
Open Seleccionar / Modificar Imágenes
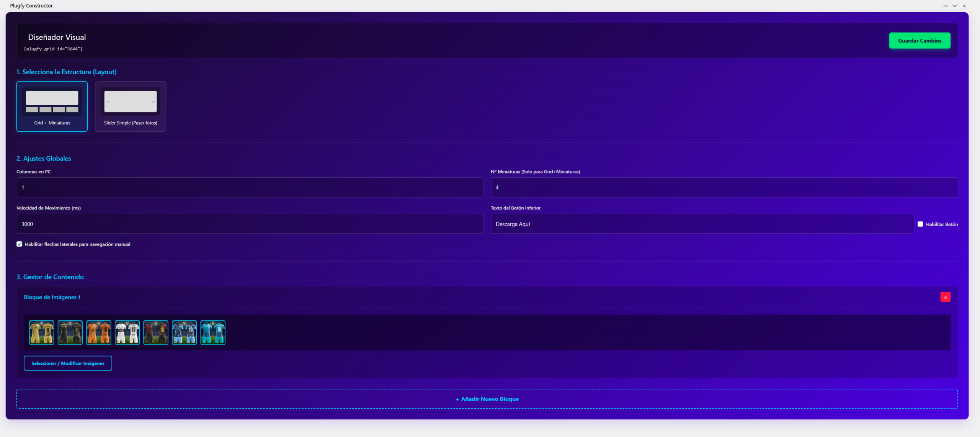[68, 363]
